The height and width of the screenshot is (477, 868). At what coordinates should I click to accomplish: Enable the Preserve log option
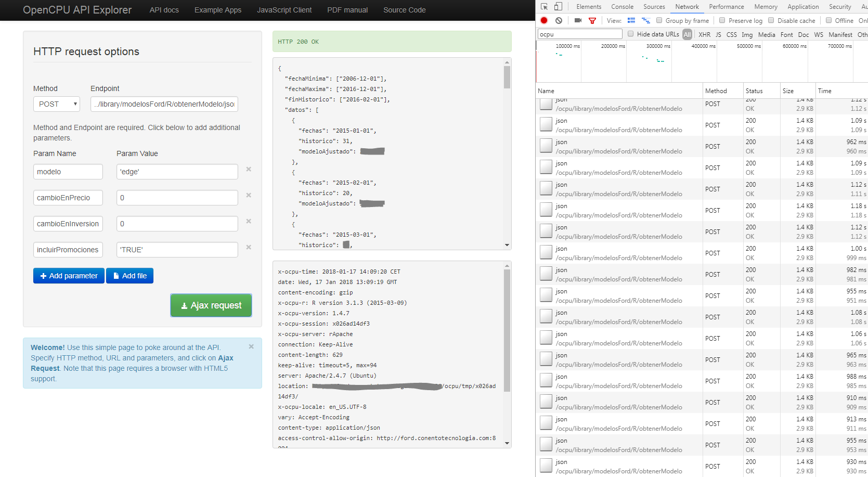pos(722,20)
